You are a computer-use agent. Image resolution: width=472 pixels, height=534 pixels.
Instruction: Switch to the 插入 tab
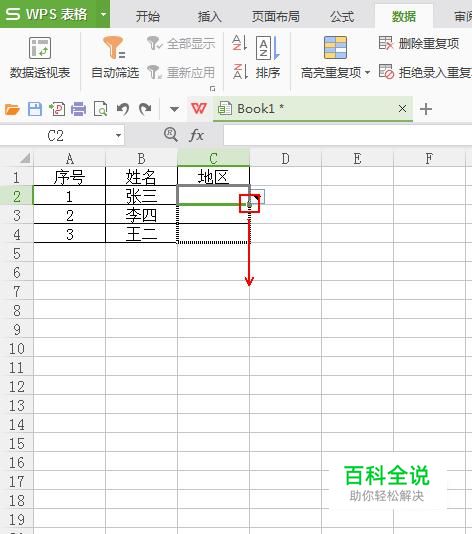[209, 16]
